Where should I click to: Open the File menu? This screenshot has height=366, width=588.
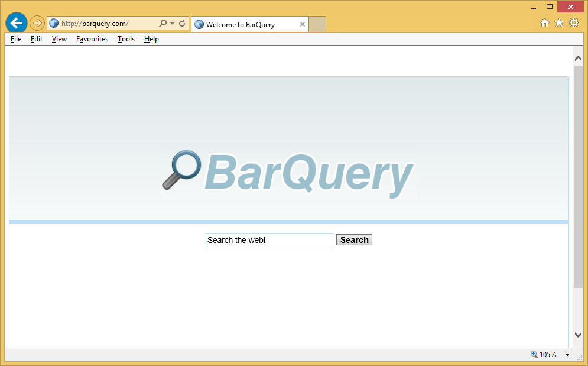16,39
